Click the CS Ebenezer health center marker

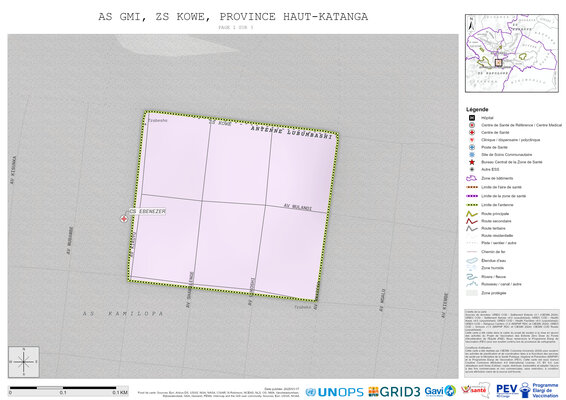click(x=124, y=219)
